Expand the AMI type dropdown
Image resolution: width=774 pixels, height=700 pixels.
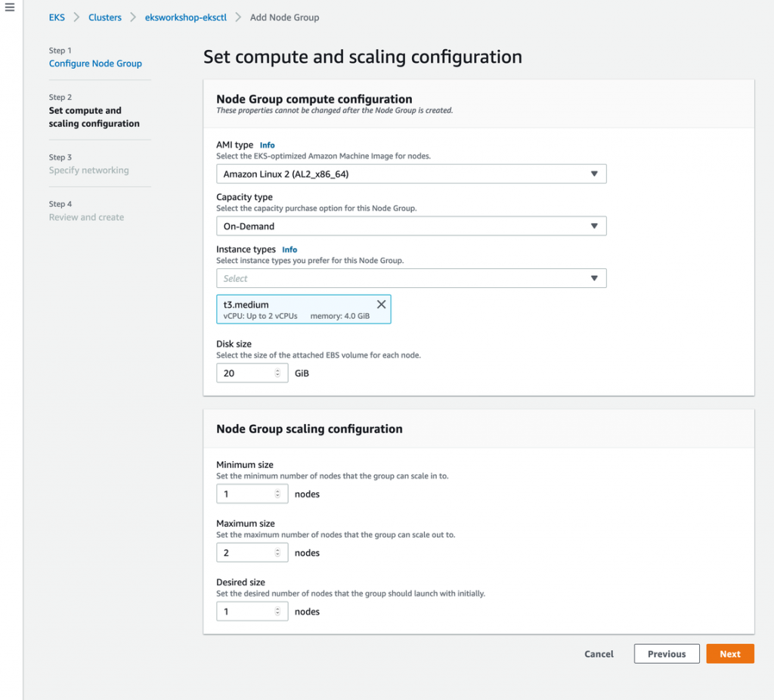click(410, 174)
